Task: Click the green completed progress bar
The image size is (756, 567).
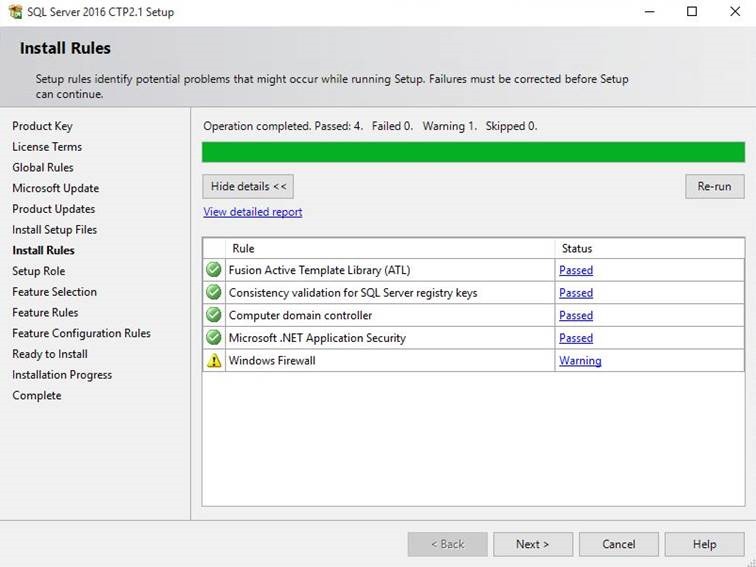Action: point(473,152)
